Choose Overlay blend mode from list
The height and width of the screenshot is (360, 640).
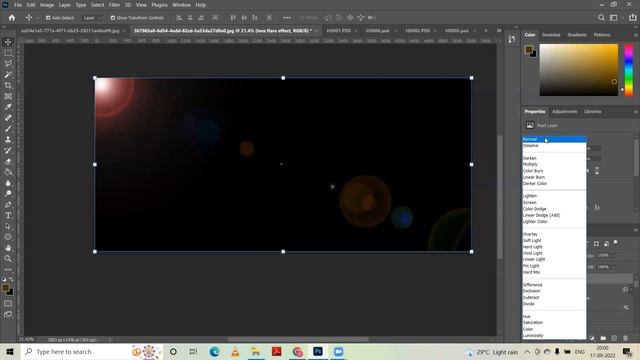[x=554, y=234]
